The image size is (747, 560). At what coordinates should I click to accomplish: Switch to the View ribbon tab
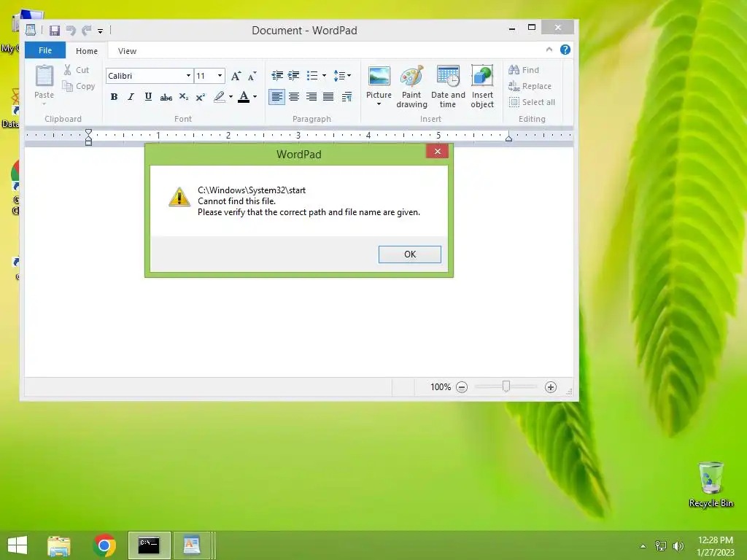point(127,50)
